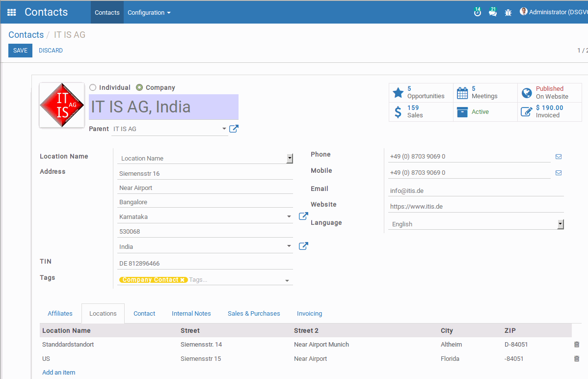The height and width of the screenshot is (379, 588).
Task: Click the Mobile number field
Action: [469, 173]
